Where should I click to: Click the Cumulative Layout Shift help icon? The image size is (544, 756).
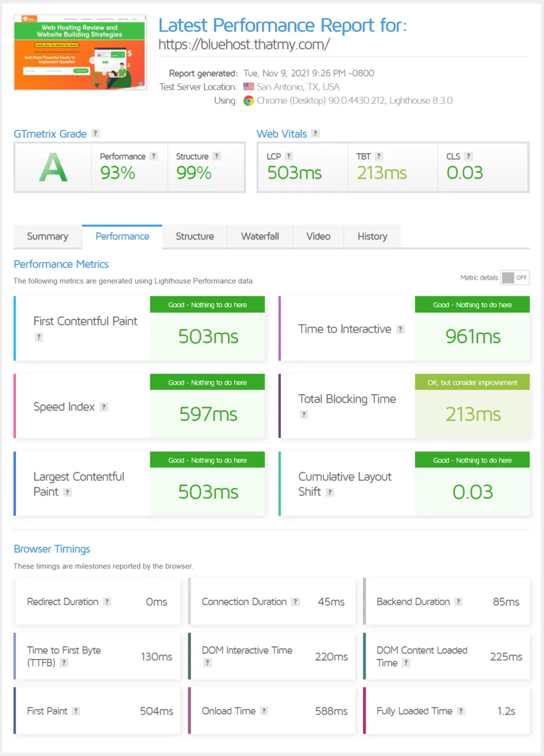pos(330,492)
